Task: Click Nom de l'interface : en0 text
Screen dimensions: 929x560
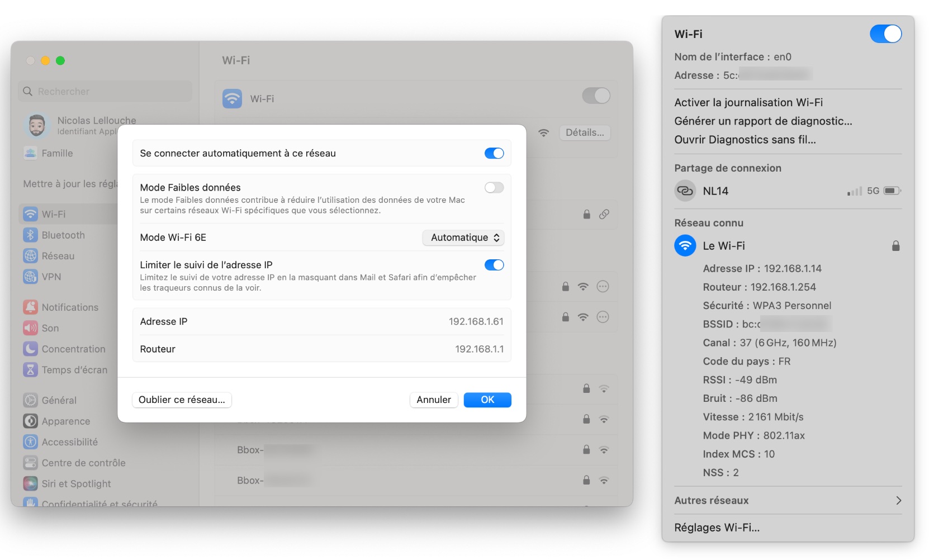Action: click(x=733, y=57)
